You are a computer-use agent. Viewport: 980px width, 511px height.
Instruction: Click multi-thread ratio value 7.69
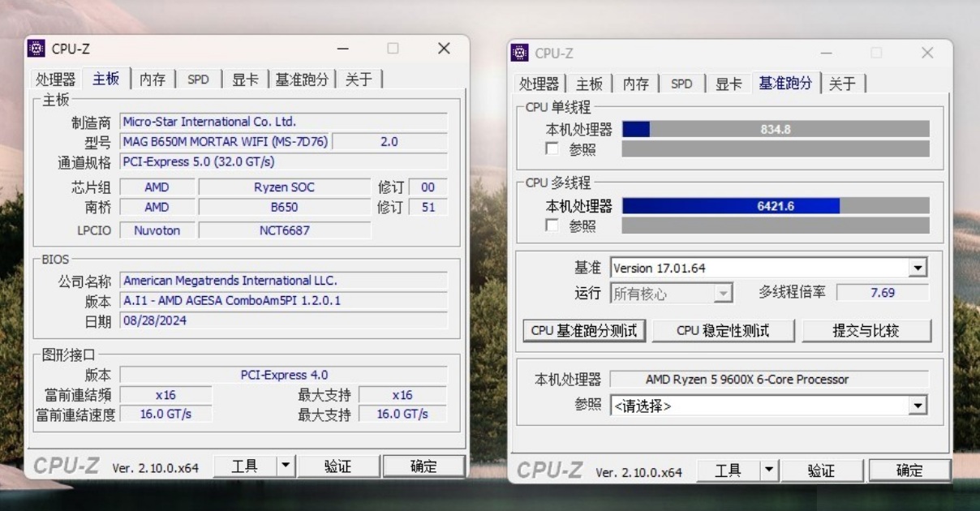pyautogui.click(x=883, y=293)
